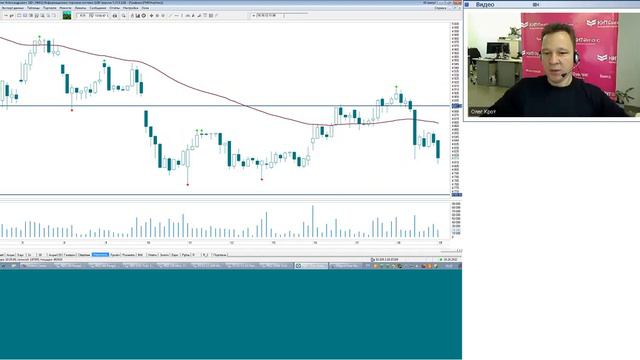
Task: Click the green chart icon in toolbar
Action: point(67,16)
